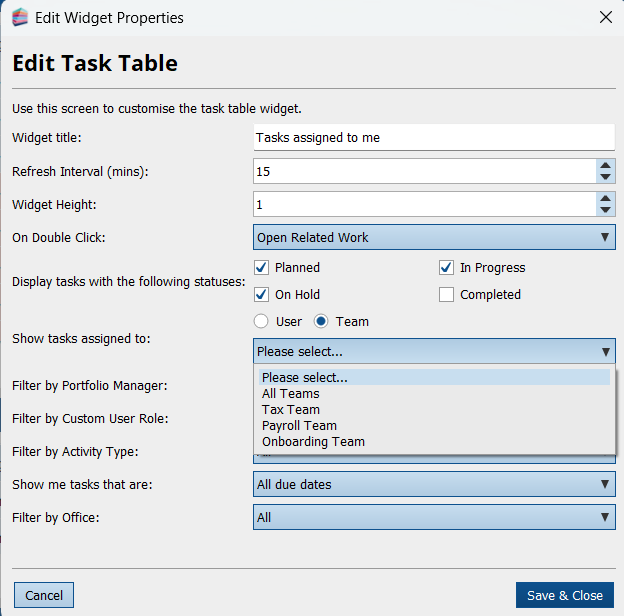Click the app icon in the title bar
This screenshot has width=624, height=616.
pos(19,17)
